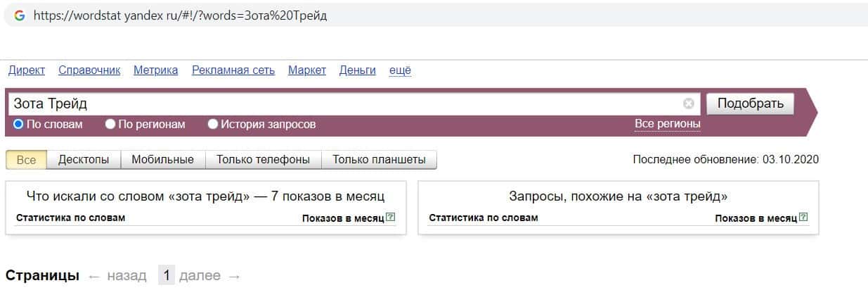Click the Google icon in the address bar
This screenshot has width=868, height=302.
tap(19, 15)
